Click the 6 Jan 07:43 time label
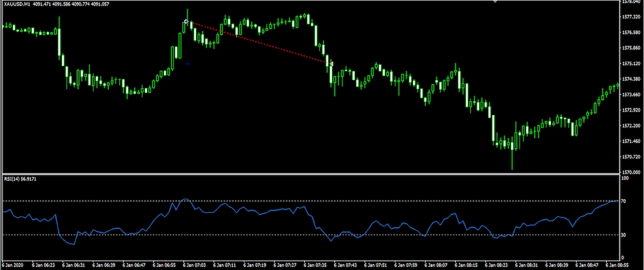 point(346,265)
